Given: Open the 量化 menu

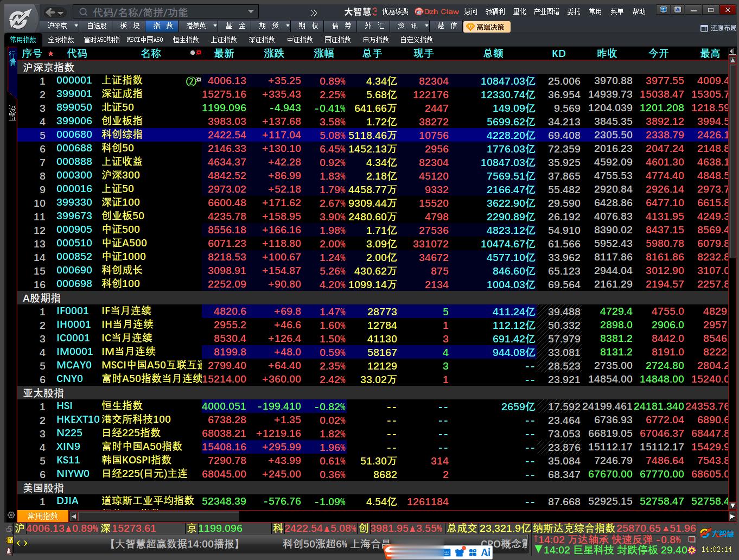Looking at the screenshot, I should (519, 11).
